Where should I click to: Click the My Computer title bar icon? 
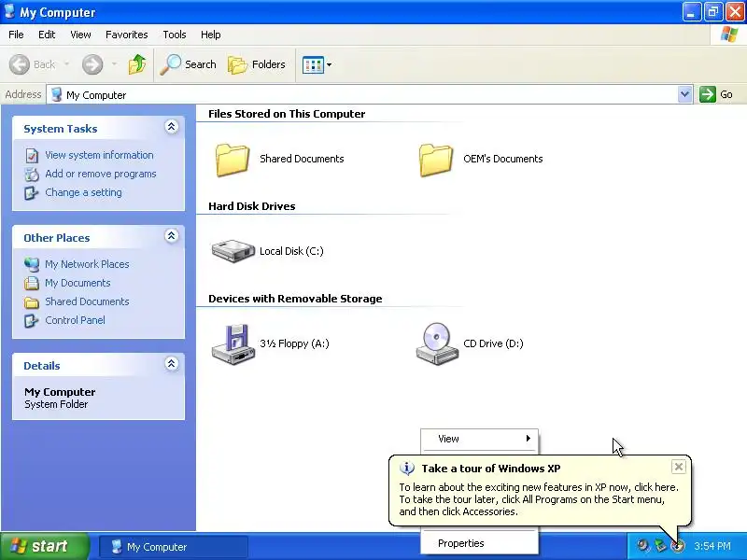click(x=9, y=11)
